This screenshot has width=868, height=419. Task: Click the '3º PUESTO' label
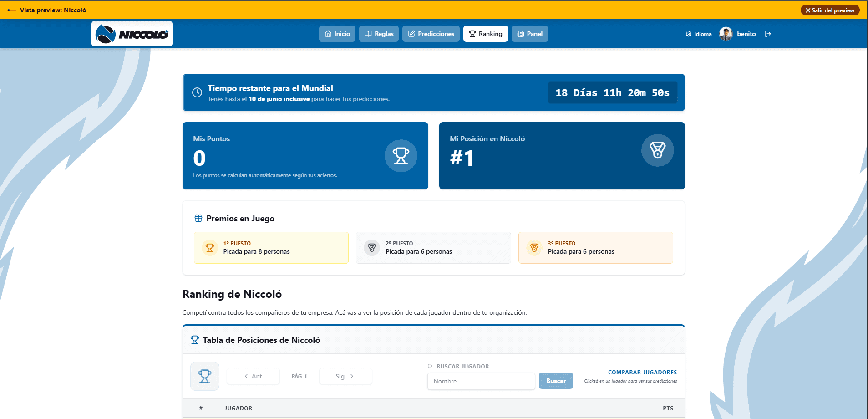click(562, 244)
